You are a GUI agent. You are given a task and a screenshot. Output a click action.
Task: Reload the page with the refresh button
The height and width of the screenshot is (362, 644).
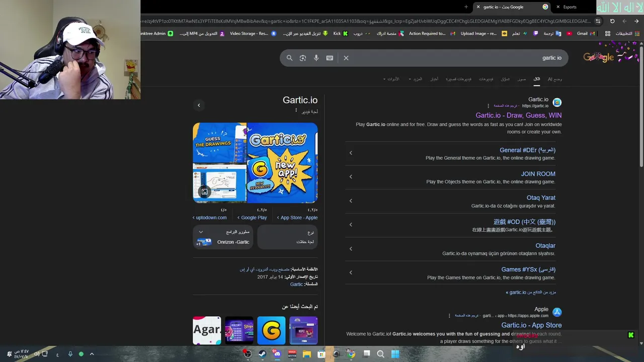pos(612,21)
